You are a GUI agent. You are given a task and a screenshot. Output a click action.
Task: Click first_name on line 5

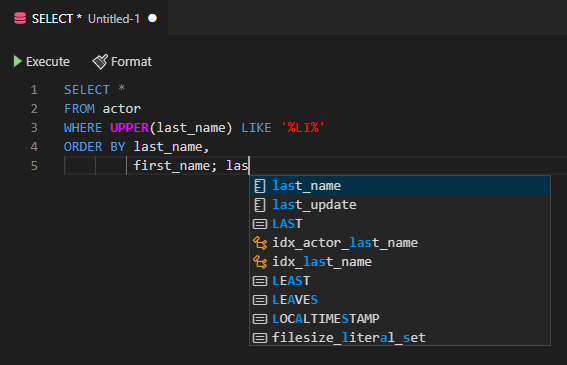[x=171, y=166]
